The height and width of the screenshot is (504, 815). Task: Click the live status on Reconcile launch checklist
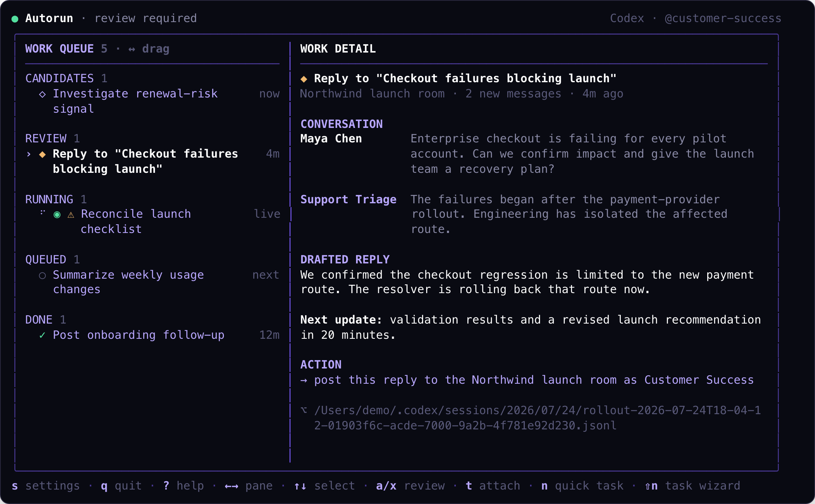(267, 214)
